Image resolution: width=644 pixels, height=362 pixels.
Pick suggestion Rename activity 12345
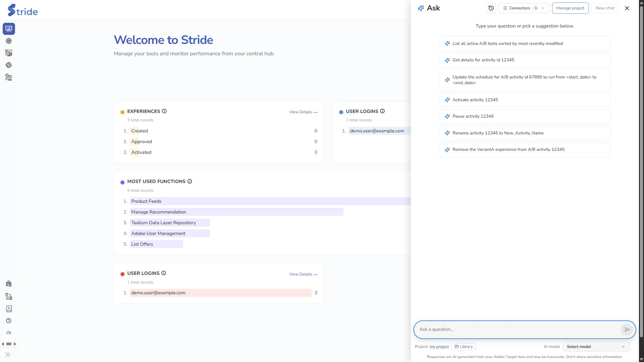point(525,133)
